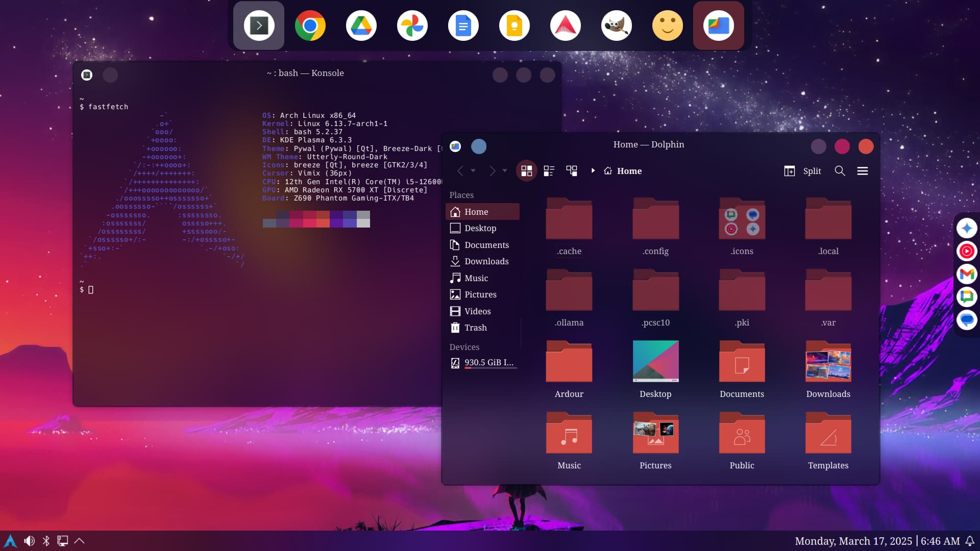
Task: Open Dolphin back history dropdown arrow
Action: 473,171
